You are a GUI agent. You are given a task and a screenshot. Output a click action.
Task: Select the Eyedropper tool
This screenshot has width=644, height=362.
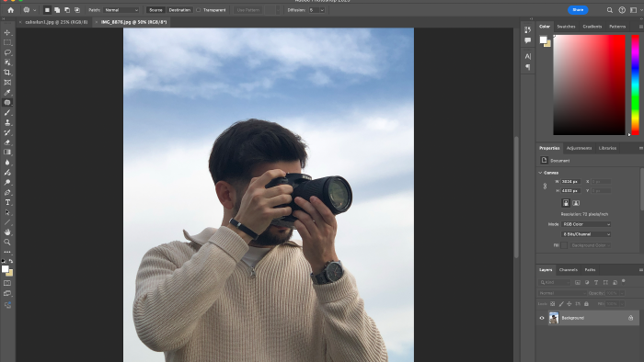pos(7,93)
